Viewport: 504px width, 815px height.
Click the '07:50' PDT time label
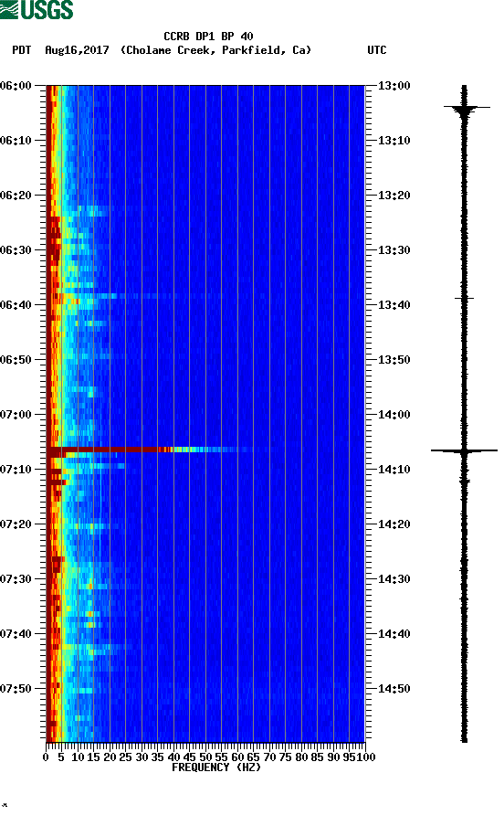click(x=16, y=689)
